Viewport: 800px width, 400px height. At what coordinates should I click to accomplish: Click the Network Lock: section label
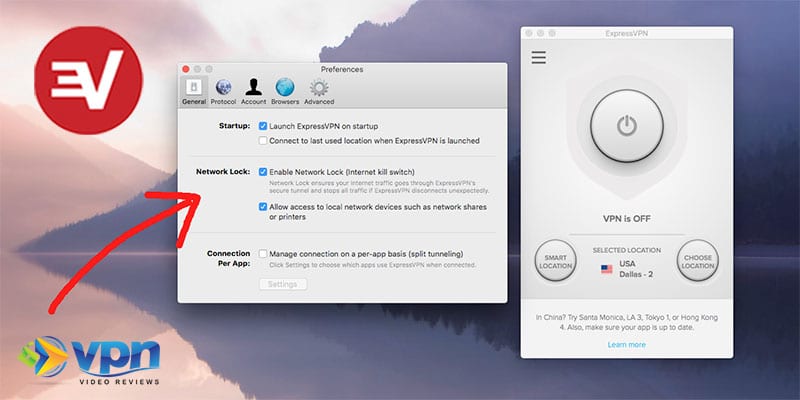click(223, 172)
